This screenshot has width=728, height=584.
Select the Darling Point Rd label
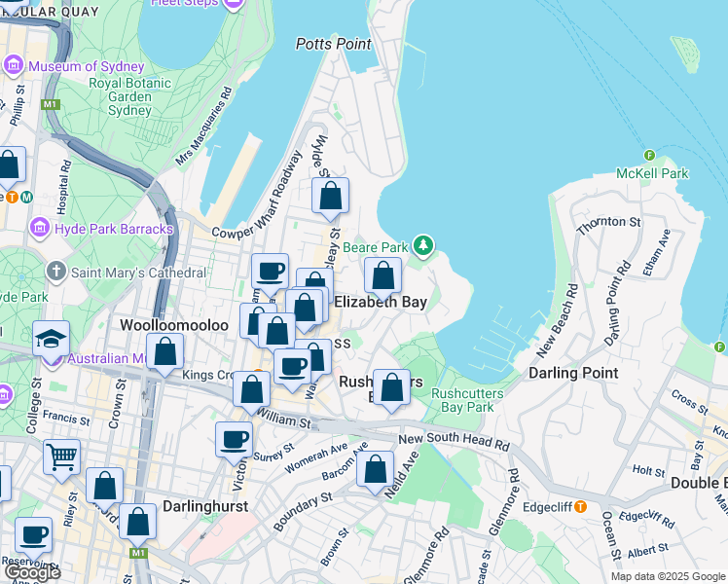coord(617,303)
